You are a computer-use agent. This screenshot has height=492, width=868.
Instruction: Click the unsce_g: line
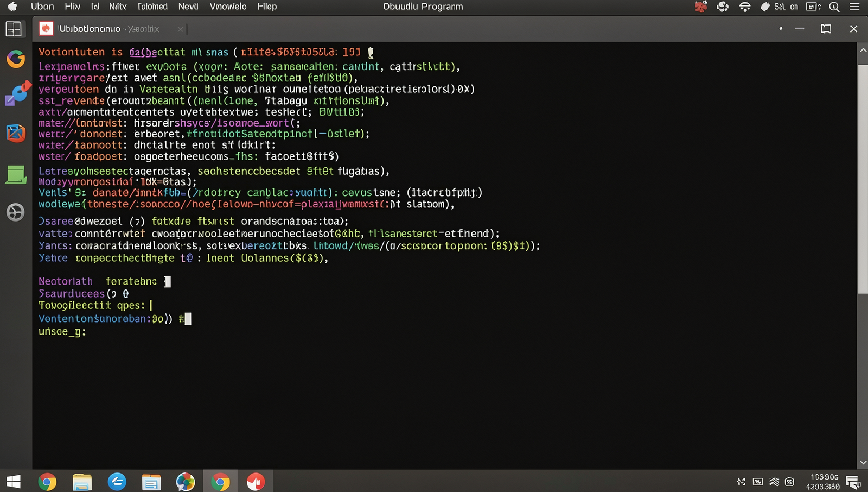point(62,331)
